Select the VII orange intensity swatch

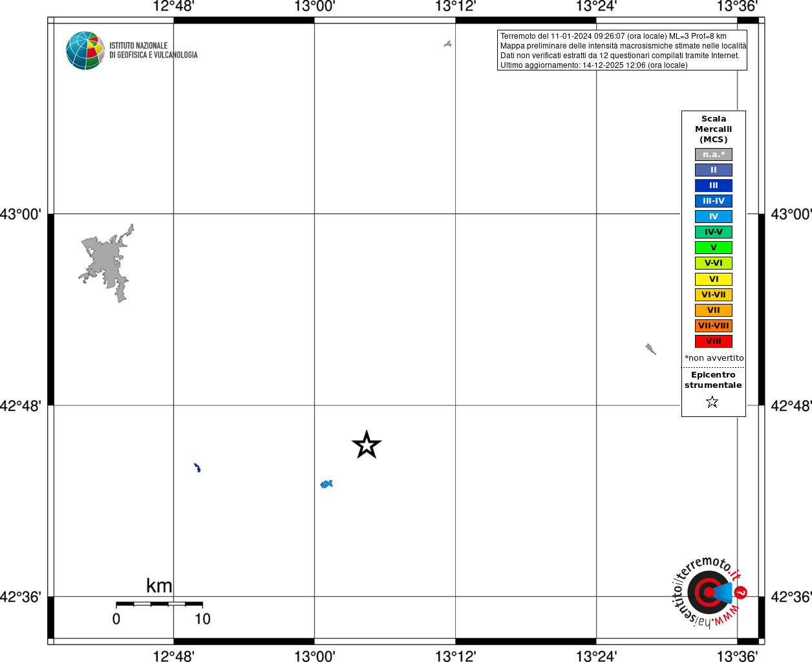(714, 310)
